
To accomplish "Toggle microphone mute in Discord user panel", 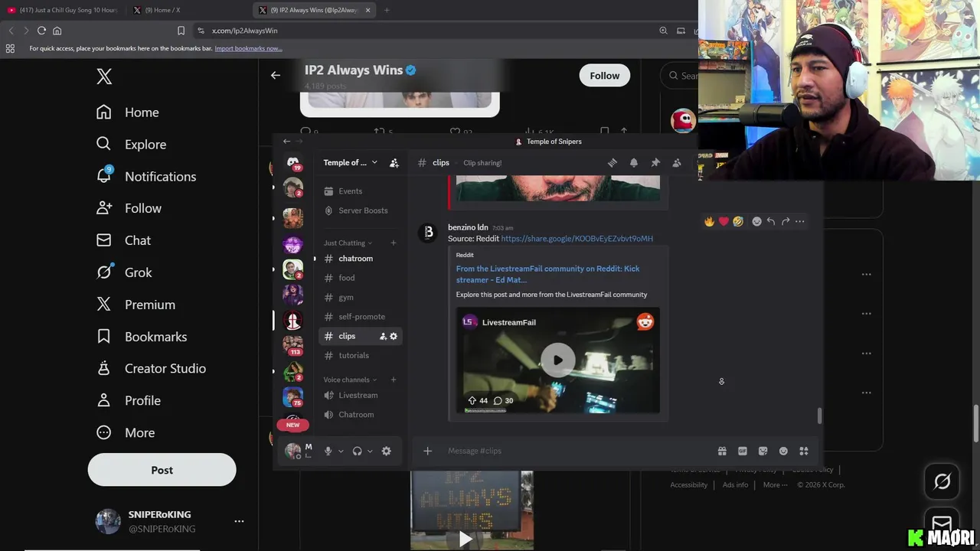I will (x=328, y=451).
